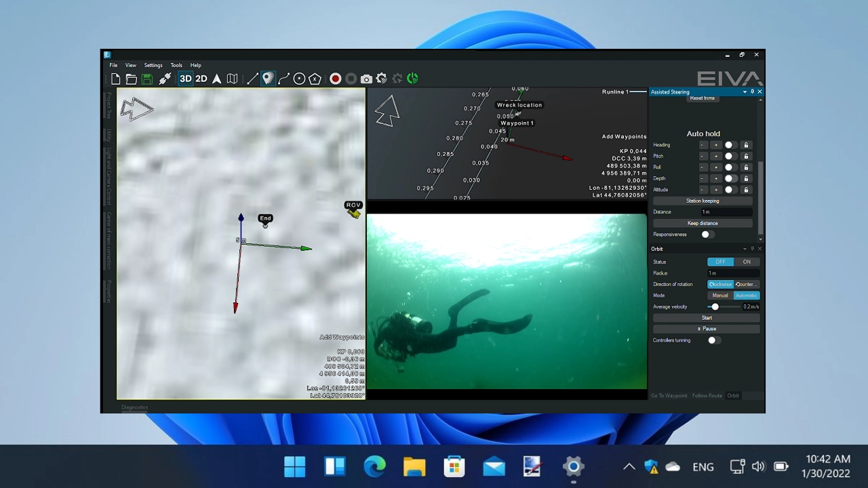This screenshot has width=868, height=488.
Task: Open the Diagnostics tab at the bottom
Action: [x=134, y=407]
